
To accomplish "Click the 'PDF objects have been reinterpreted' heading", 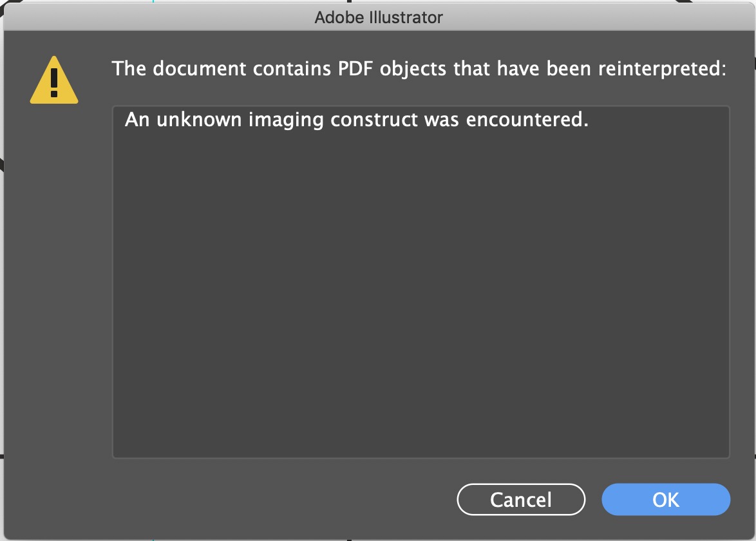I will tap(419, 69).
